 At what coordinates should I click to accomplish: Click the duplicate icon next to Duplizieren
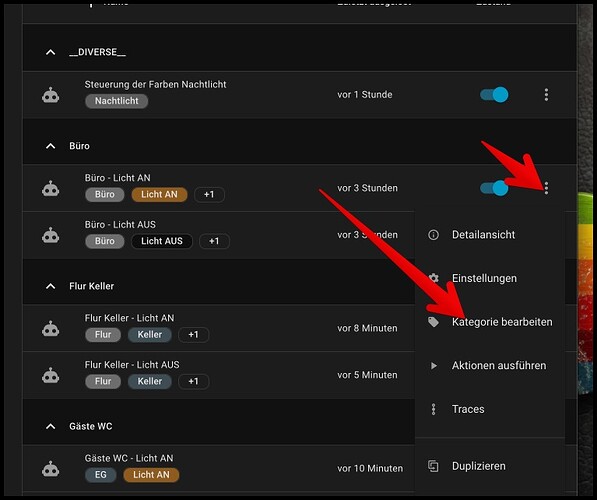(x=433, y=466)
